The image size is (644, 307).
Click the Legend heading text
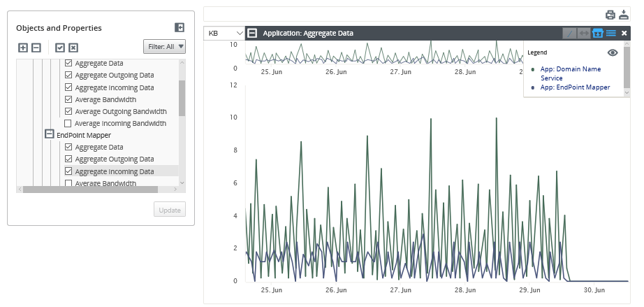click(537, 52)
